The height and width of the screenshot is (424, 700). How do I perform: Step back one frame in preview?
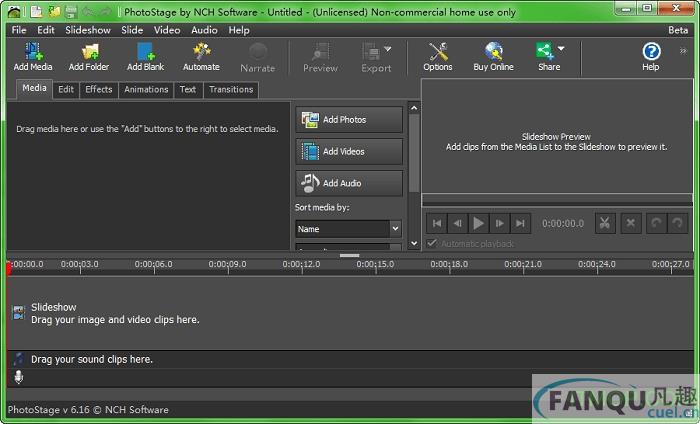coord(458,223)
